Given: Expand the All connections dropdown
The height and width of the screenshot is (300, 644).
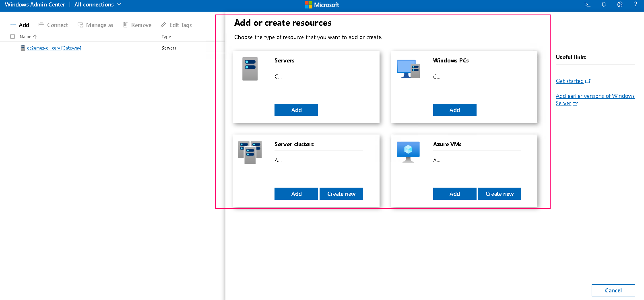Looking at the screenshot, I should [x=98, y=5].
